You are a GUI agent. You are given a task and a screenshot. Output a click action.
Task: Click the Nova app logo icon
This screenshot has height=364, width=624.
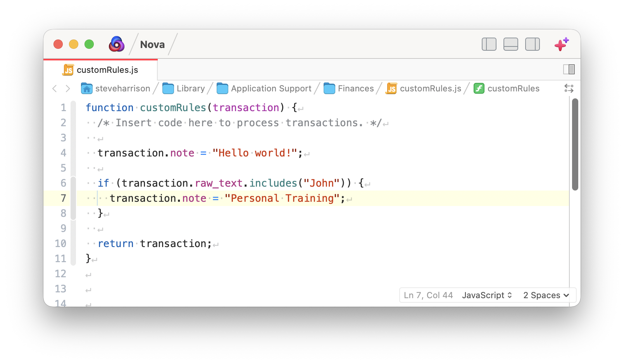(117, 44)
